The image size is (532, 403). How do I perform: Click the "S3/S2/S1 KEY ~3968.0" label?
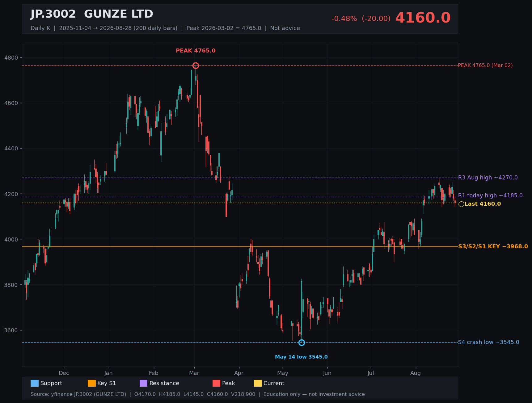(493, 246)
